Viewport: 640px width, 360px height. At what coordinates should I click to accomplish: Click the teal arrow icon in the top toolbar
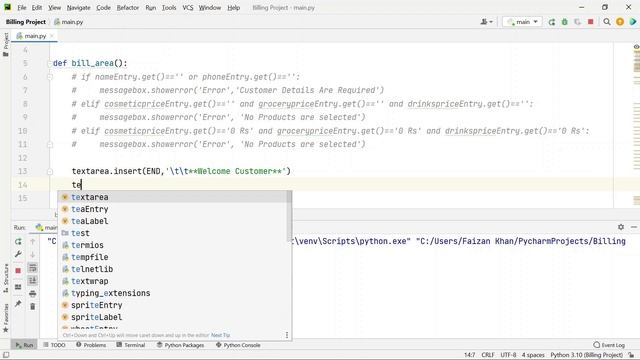coord(633,22)
